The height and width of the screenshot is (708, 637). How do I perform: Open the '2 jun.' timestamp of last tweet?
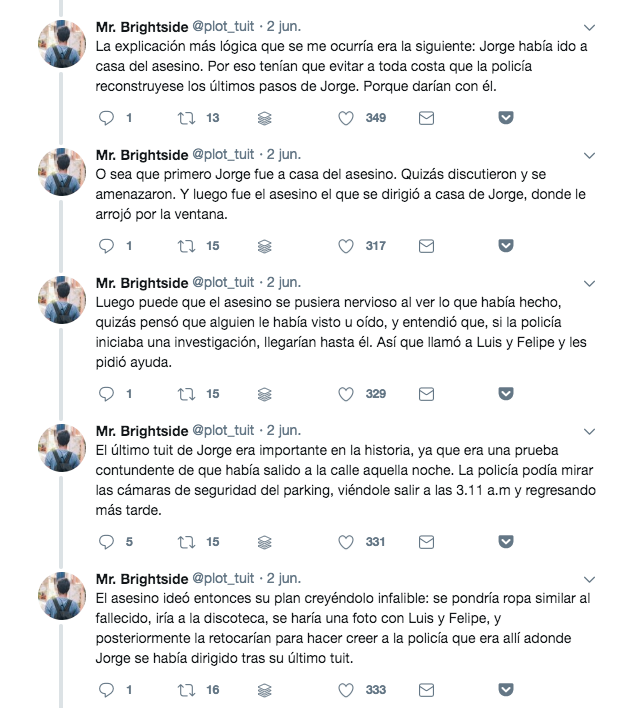tap(284, 578)
